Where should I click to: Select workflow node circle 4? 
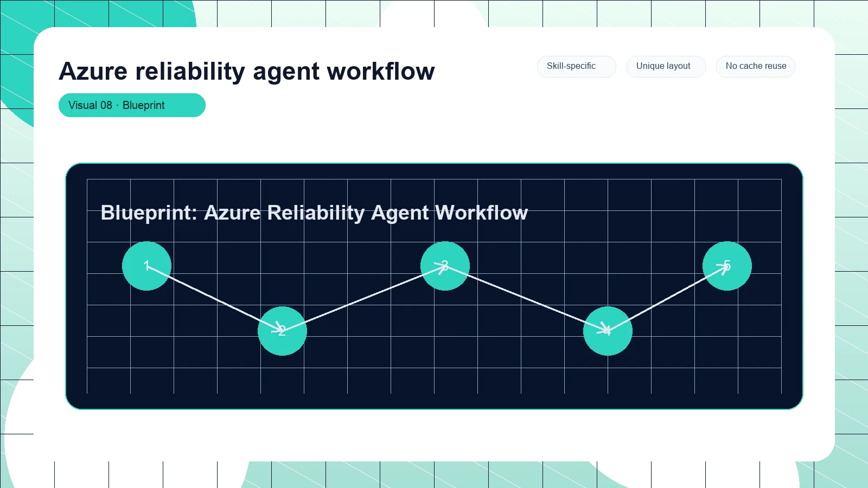[608, 331]
